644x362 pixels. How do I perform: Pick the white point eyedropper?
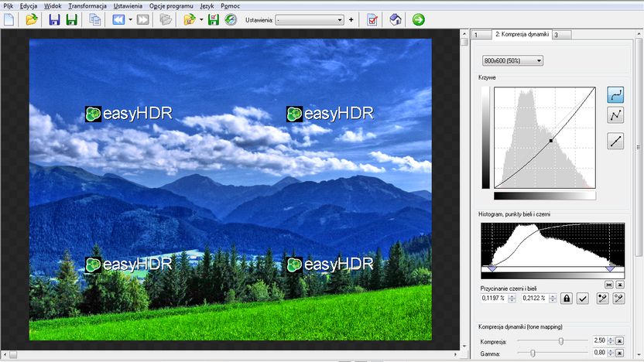pos(618,299)
